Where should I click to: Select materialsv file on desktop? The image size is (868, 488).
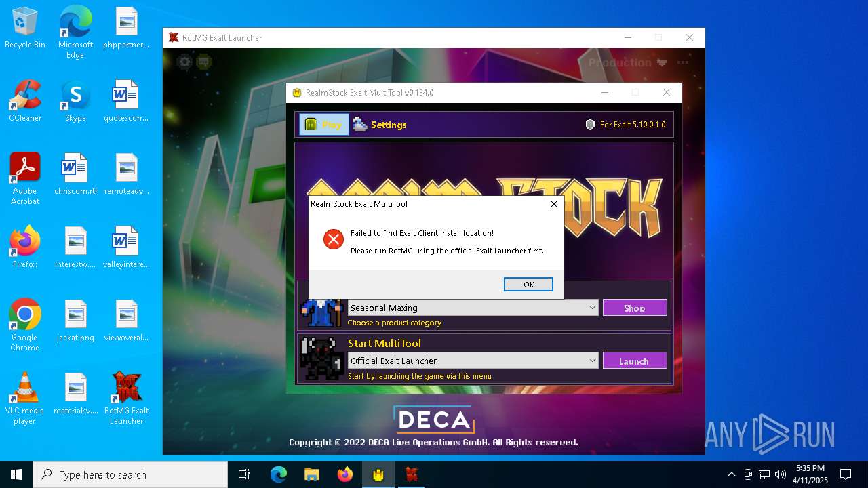[x=75, y=394]
